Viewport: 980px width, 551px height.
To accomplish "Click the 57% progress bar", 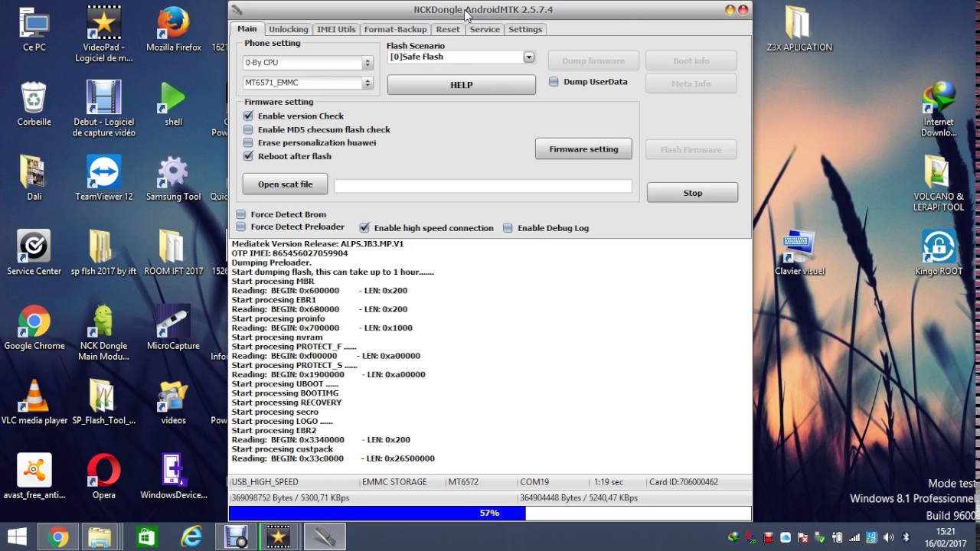I will 490,514.
